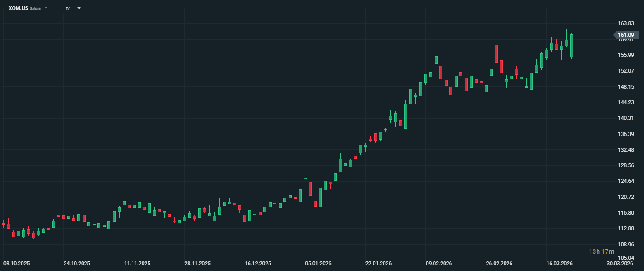
Task: Click the 09.02.2026 date axis label
Action: coord(439,264)
